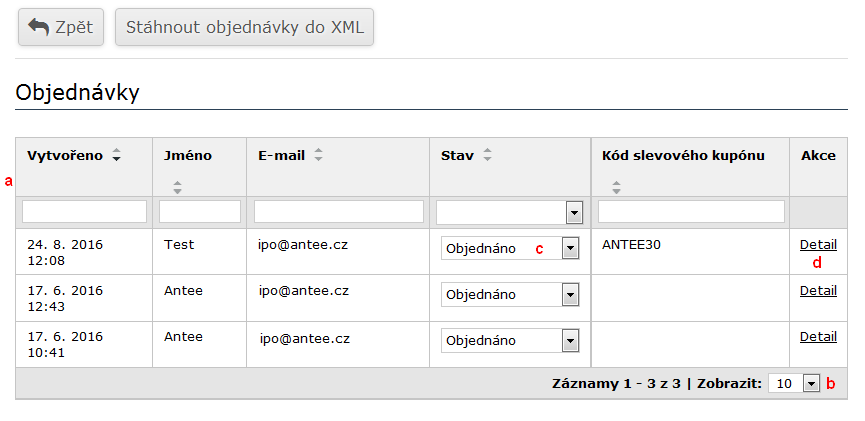Screen dimensions: 865x421
Task: Sort by E-mail column sort icon
Action: [x=318, y=155]
